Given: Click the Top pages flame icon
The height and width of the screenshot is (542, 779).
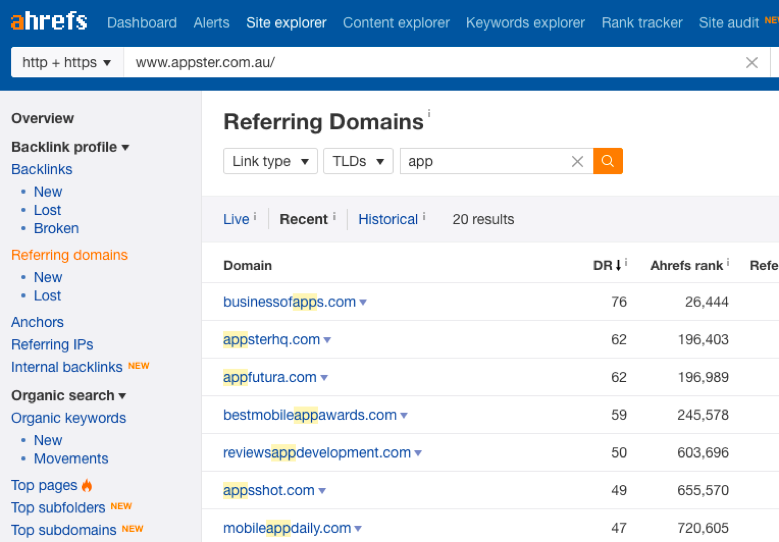Looking at the screenshot, I should coord(87,485).
